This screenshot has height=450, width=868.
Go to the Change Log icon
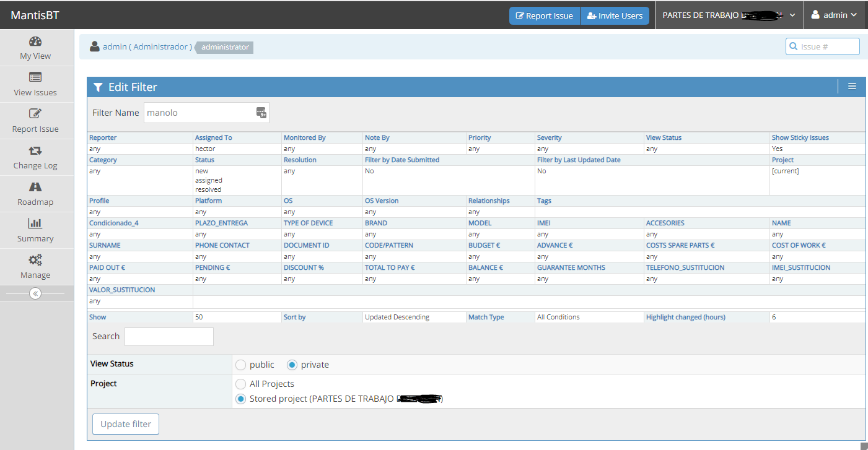coord(35,151)
